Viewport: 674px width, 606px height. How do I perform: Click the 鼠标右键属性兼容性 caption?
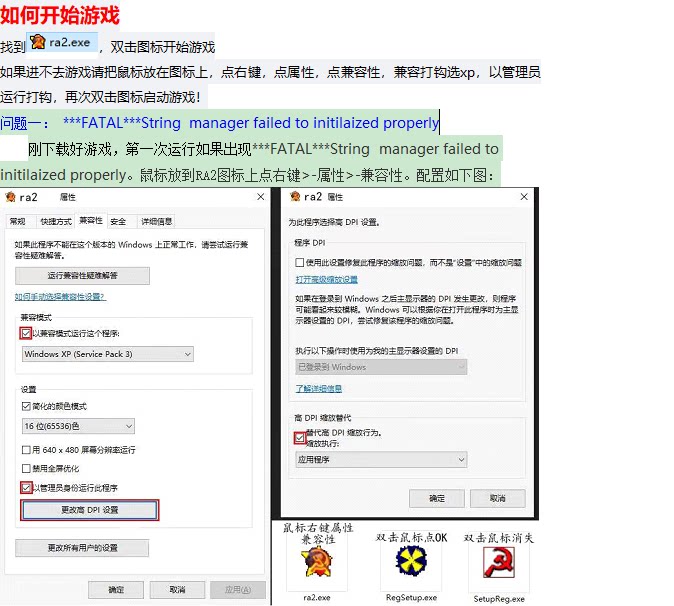click(x=318, y=533)
